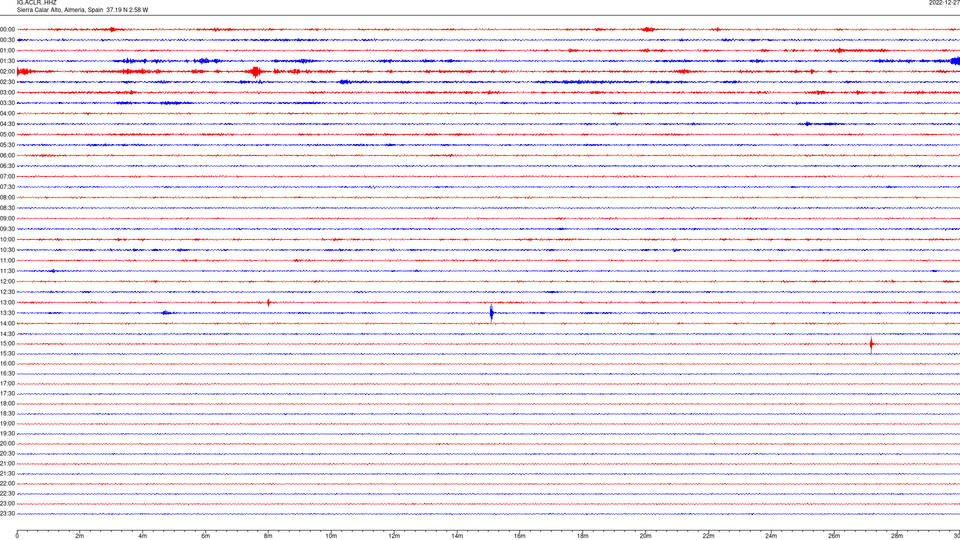This screenshot has width=960, height=540.
Task: Click the 05:00 row time label
Action: [x=7, y=134]
